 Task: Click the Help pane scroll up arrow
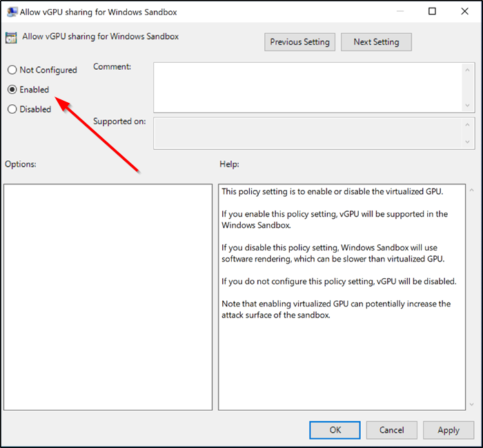pos(471,190)
